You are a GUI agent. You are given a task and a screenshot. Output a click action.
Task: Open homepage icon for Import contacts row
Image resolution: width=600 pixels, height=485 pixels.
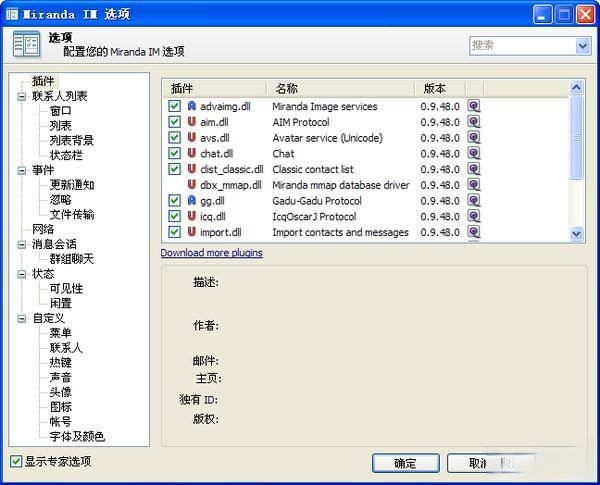tap(474, 232)
